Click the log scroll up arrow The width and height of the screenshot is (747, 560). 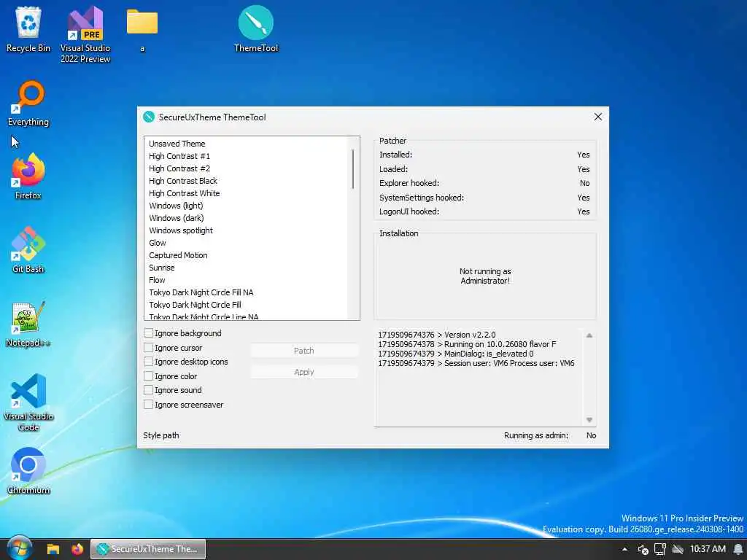point(589,335)
